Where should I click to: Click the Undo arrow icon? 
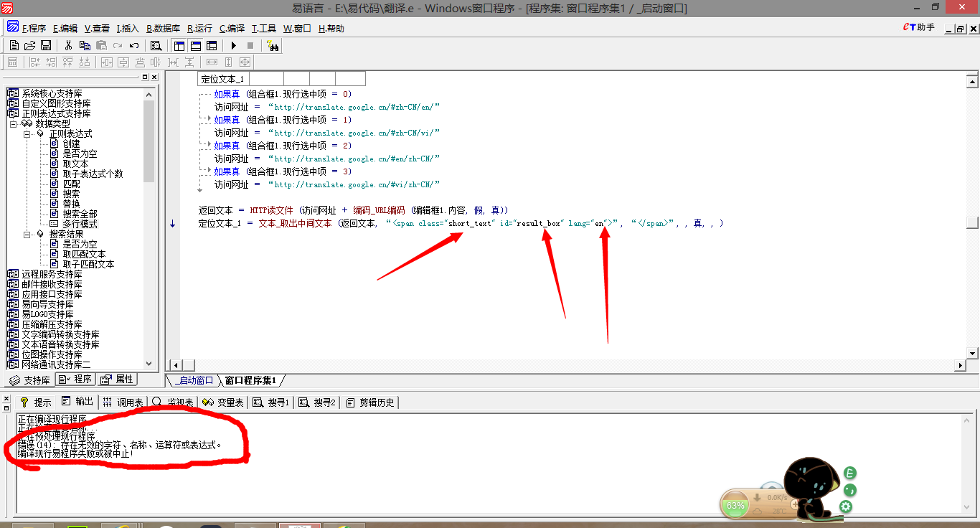point(134,45)
